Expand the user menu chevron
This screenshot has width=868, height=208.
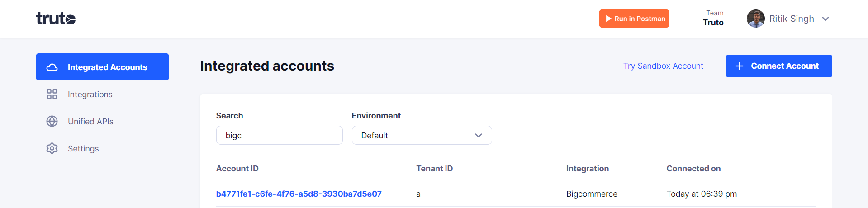coord(825,19)
